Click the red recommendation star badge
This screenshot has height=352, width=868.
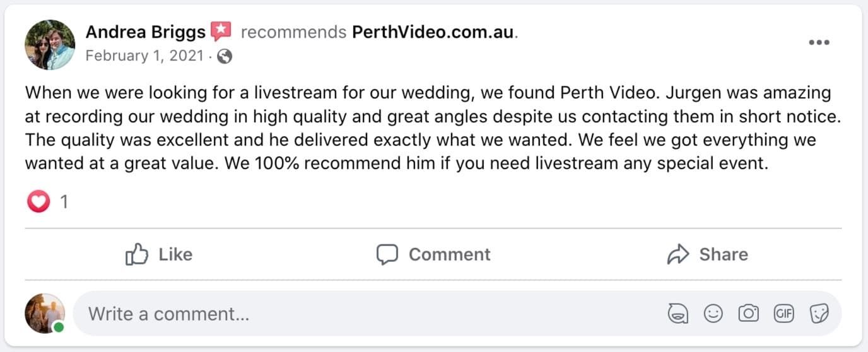(221, 31)
